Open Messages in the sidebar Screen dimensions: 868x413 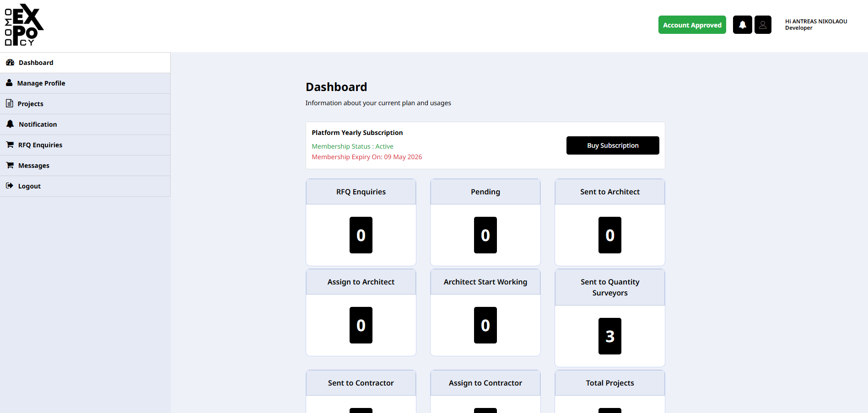[x=85, y=166]
